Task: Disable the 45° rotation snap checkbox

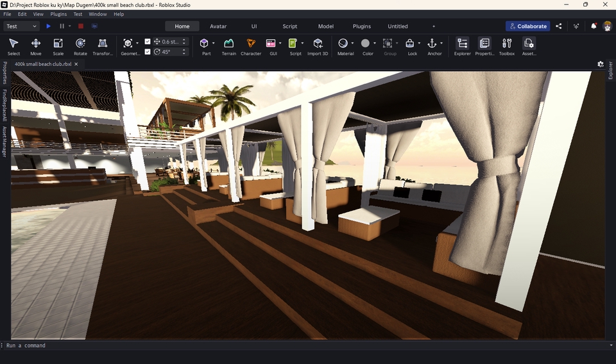Action: pyautogui.click(x=148, y=52)
